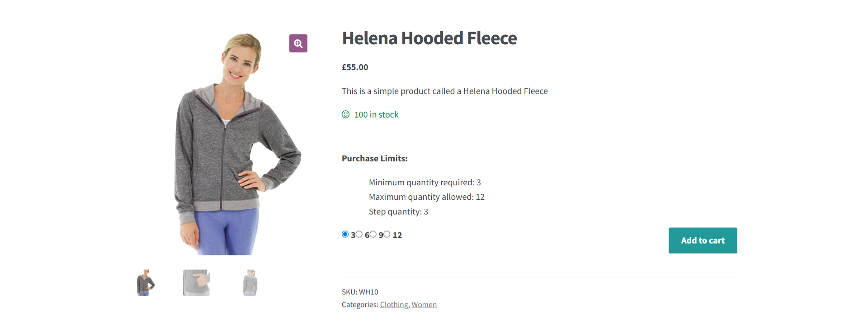Open the Women category link
868x325 pixels.
[x=424, y=304]
